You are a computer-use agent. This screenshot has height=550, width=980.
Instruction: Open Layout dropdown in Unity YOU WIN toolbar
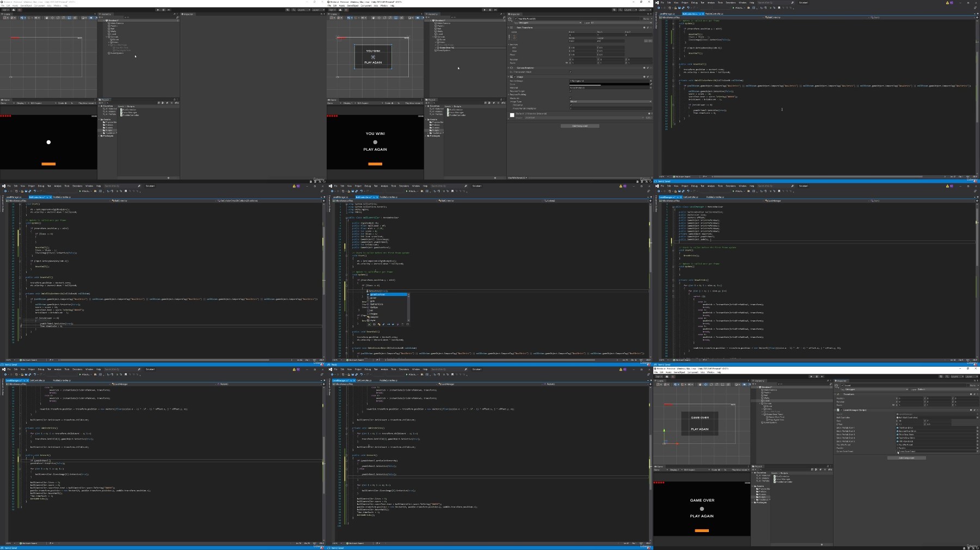(x=645, y=10)
